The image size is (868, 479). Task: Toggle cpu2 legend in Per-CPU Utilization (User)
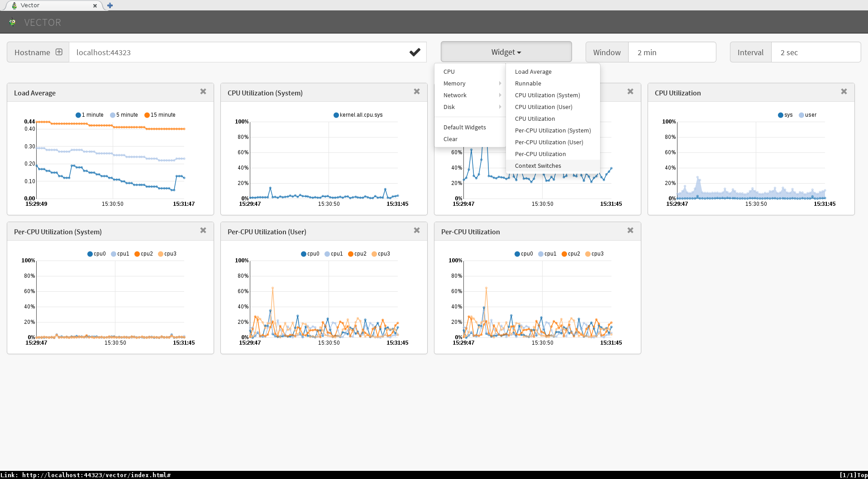click(x=357, y=254)
